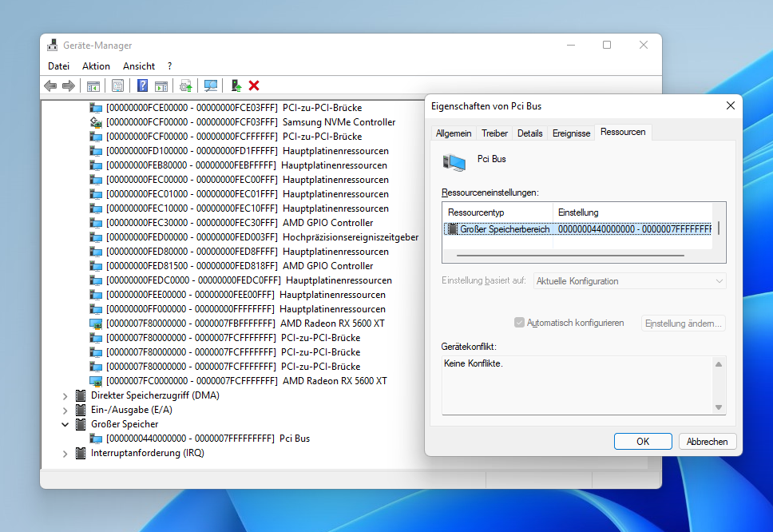Click the red X uninstall device icon
The width and height of the screenshot is (773, 532).
pos(254,85)
